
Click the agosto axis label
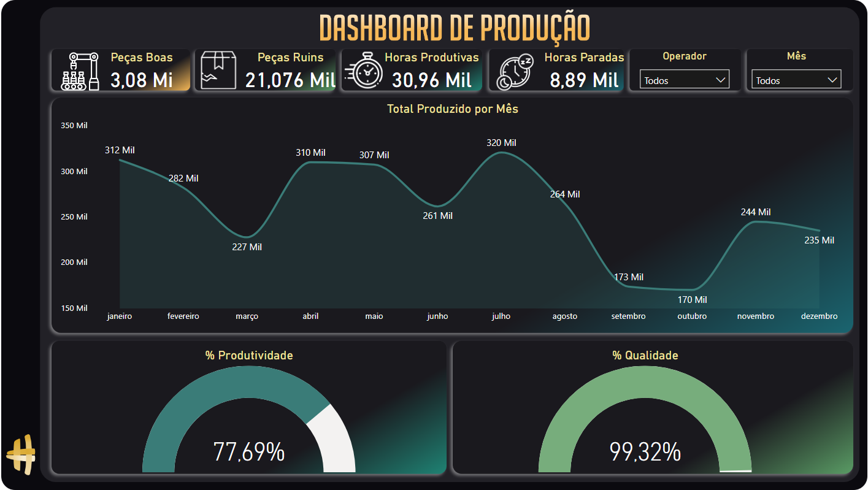(565, 316)
